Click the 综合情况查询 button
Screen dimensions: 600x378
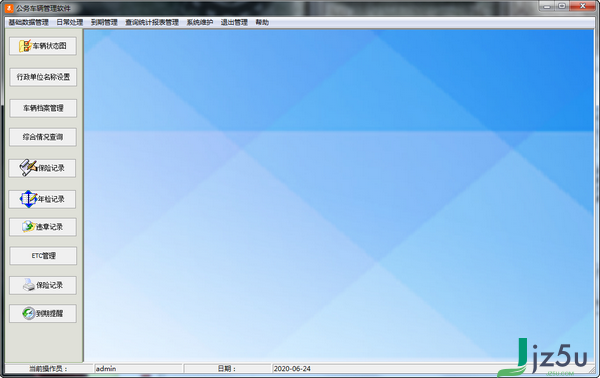pyautogui.click(x=43, y=137)
